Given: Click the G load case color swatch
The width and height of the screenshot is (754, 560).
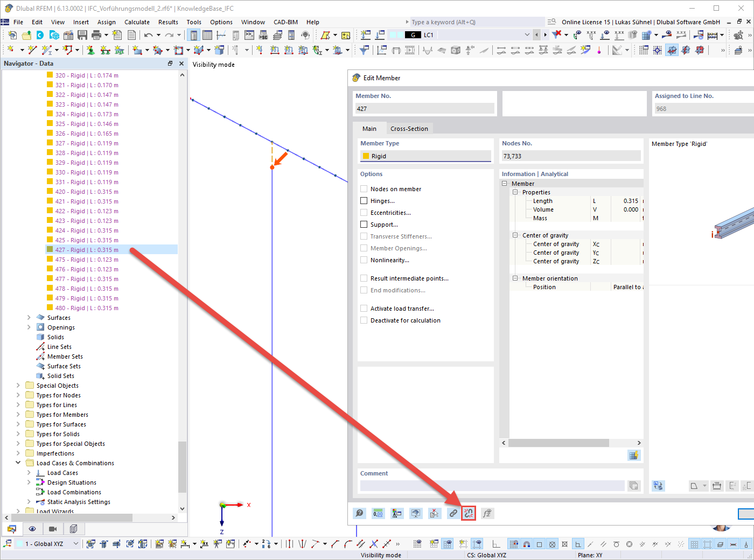Looking at the screenshot, I should [x=413, y=35].
